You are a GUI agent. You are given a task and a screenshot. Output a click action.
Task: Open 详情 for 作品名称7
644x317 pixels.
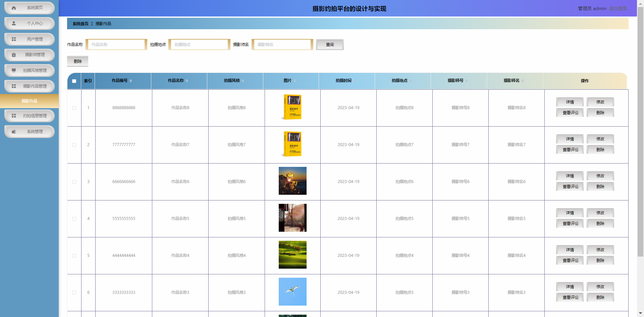coord(570,139)
